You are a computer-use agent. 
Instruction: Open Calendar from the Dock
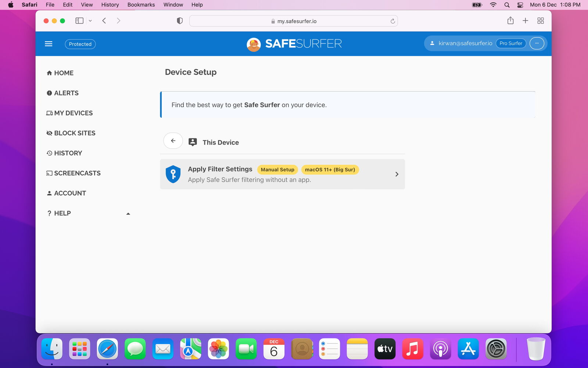[274, 349]
